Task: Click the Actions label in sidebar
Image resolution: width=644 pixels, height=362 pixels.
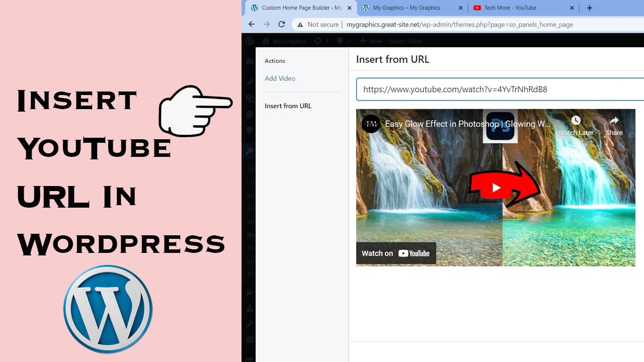Action: tap(275, 61)
